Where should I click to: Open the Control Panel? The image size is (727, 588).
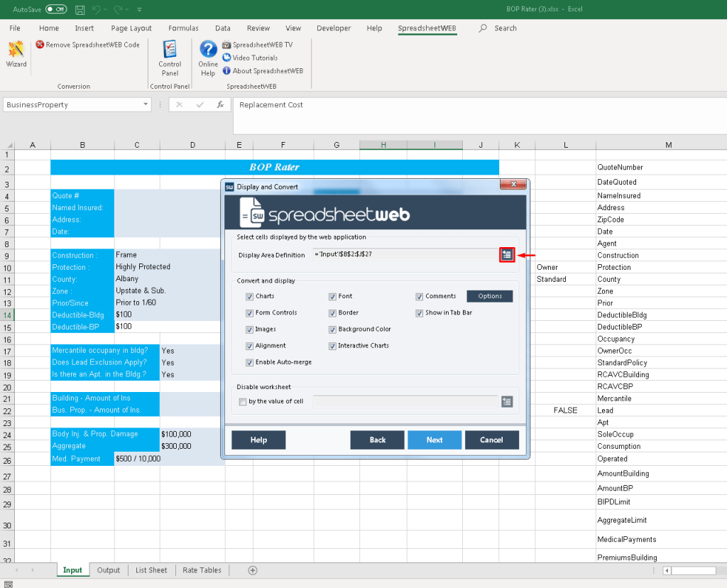point(170,58)
